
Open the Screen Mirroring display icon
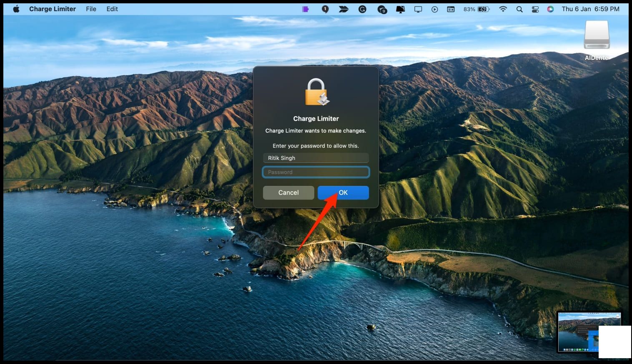418,9
